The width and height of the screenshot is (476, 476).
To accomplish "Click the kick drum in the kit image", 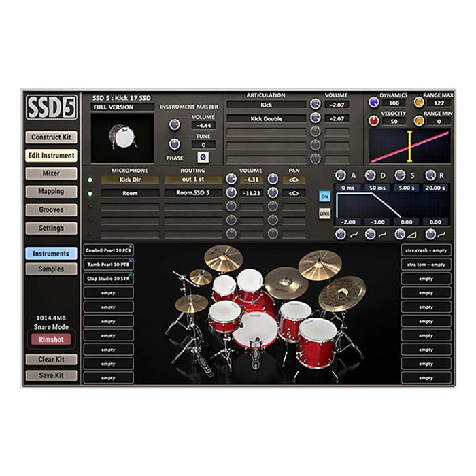I will click(256, 329).
